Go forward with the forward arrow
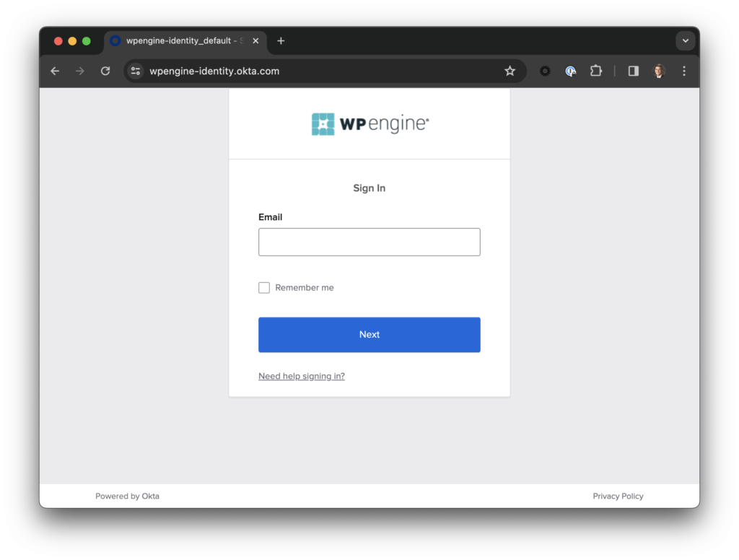 click(80, 71)
